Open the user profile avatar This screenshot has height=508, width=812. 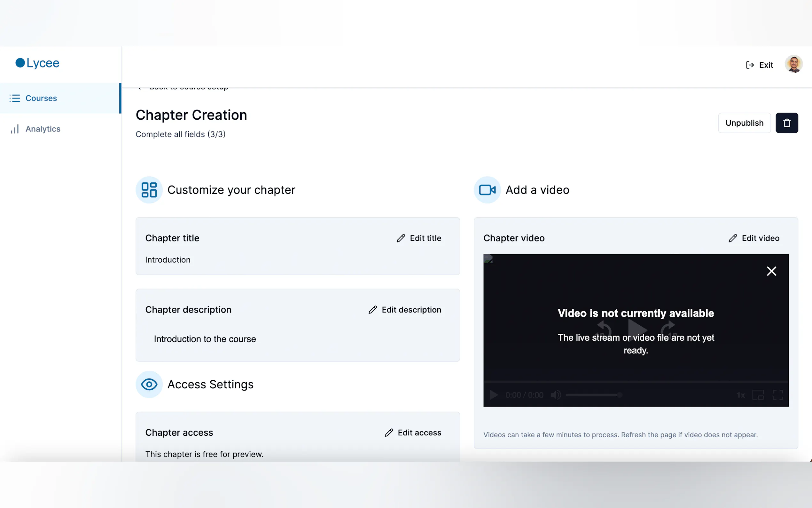pos(793,64)
